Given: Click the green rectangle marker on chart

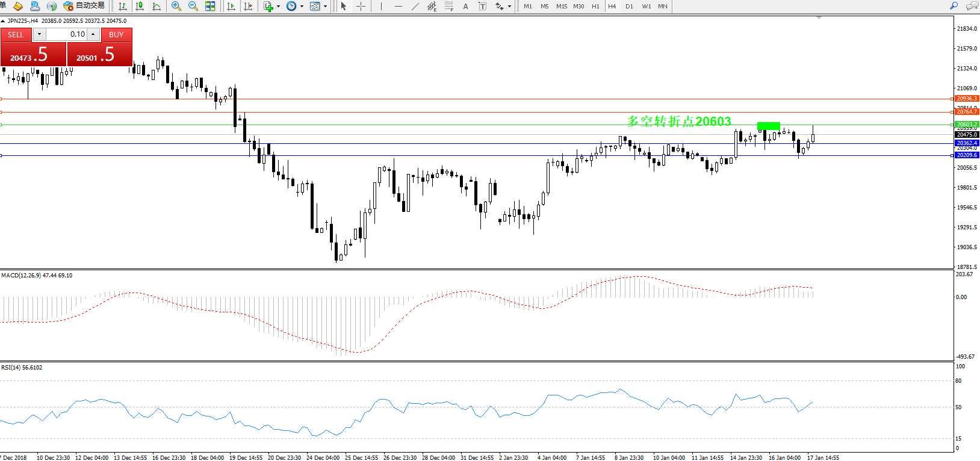Looking at the screenshot, I should coord(768,126).
